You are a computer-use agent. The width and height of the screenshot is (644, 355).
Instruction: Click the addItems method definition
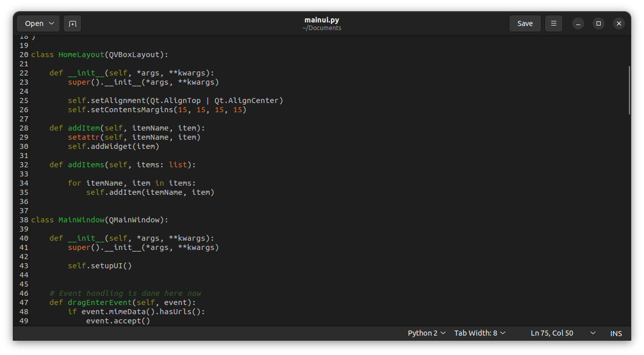point(86,164)
